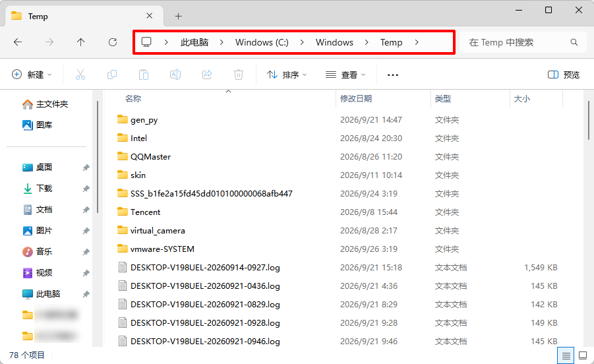Open the 新建 dropdown menu

point(32,75)
